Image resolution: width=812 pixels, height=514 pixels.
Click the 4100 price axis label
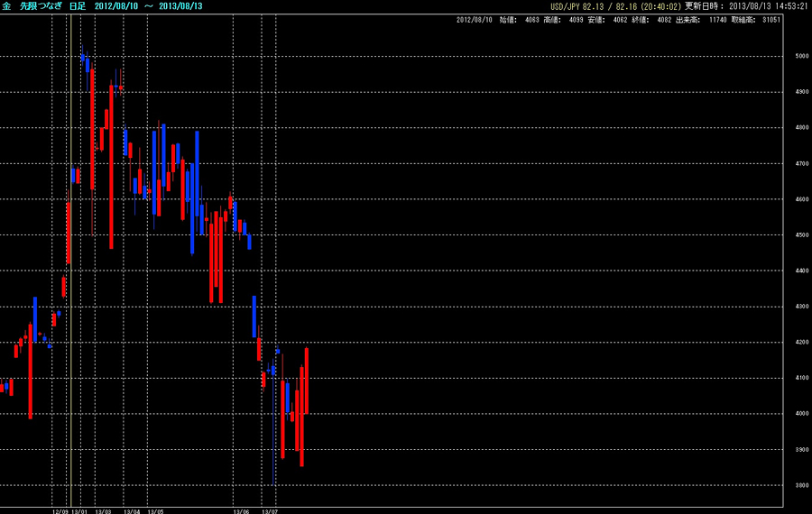tap(802, 378)
